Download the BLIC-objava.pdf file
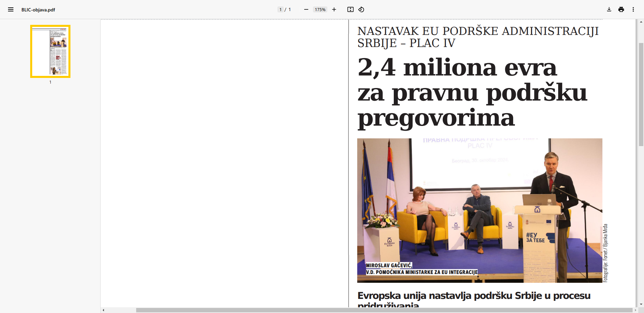644x313 pixels. 609,9
